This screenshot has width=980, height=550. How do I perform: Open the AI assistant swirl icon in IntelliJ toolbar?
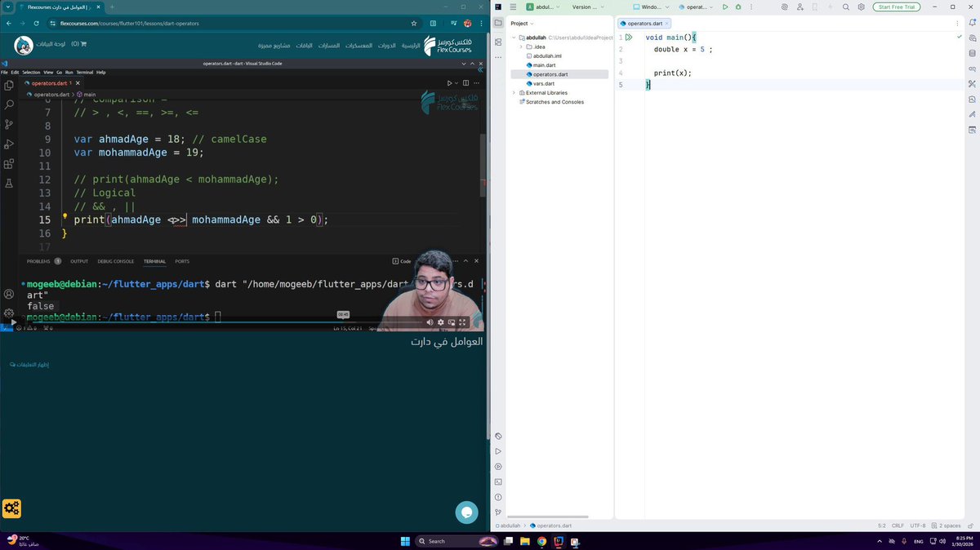(x=784, y=7)
